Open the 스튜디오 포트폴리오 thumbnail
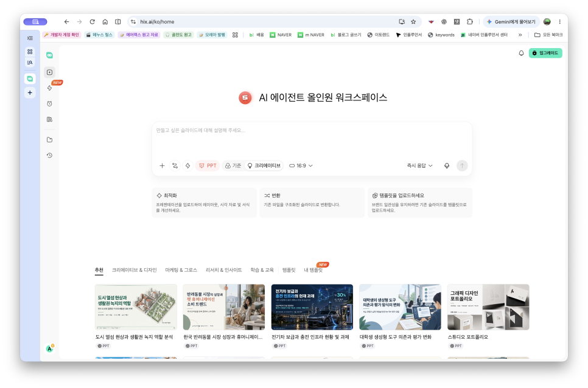588x388 pixels. tap(488, 307)
